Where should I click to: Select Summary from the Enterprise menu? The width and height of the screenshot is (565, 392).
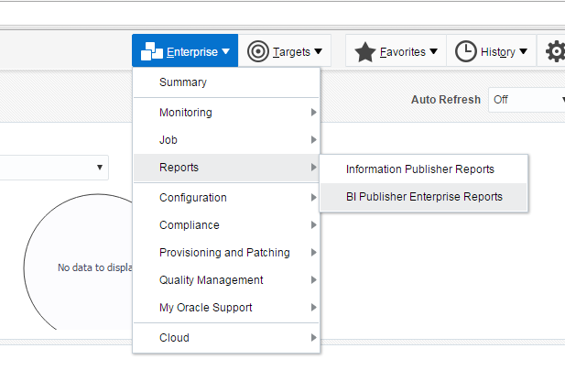click(226, 82)
